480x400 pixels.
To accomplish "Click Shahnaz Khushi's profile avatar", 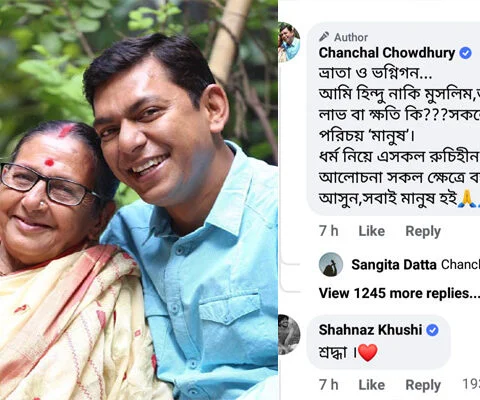I will pos(289,334).
